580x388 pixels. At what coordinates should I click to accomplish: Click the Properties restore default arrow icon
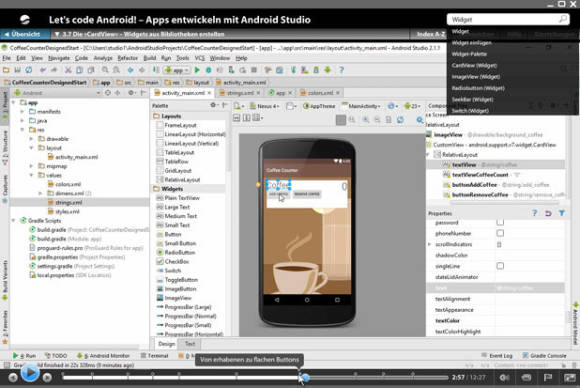548,213
